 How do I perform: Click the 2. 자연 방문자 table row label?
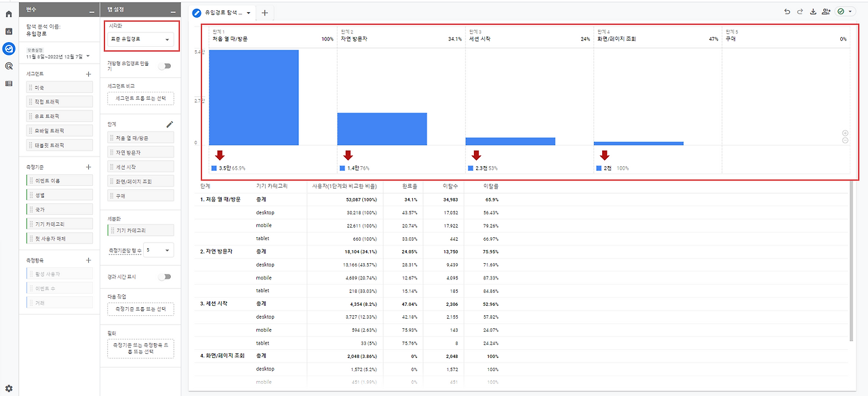point(216,251)
